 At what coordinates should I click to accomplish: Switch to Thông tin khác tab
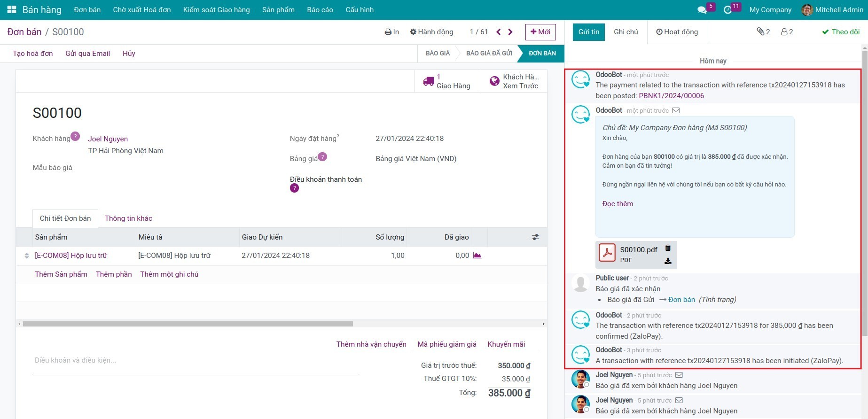click(x=128, y=218)
